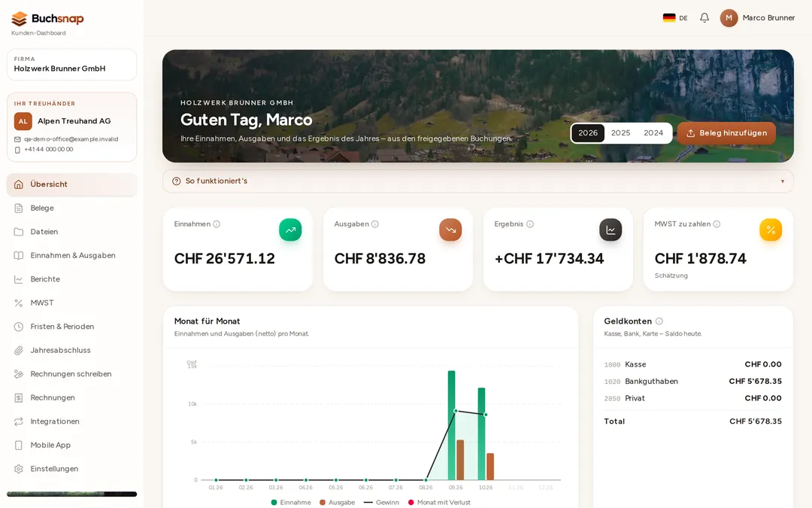Open Berichte page
812x508 pixels.
coord(72,279)
